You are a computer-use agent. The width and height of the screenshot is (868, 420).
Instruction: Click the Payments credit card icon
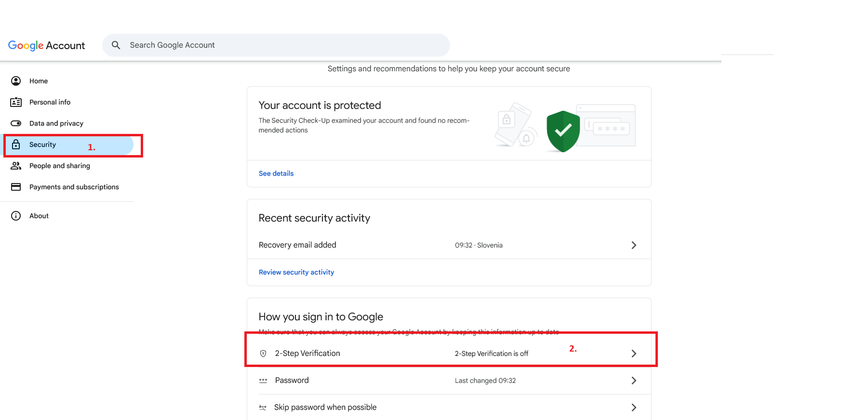[16, 187]
